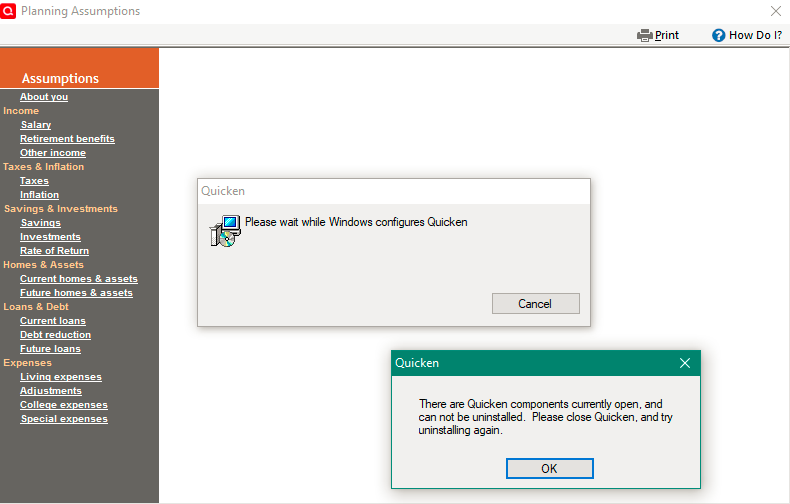The width and height of the screenshot is (790, 504).
Task: Open Living expenses
Action: [x=61, y=376]
